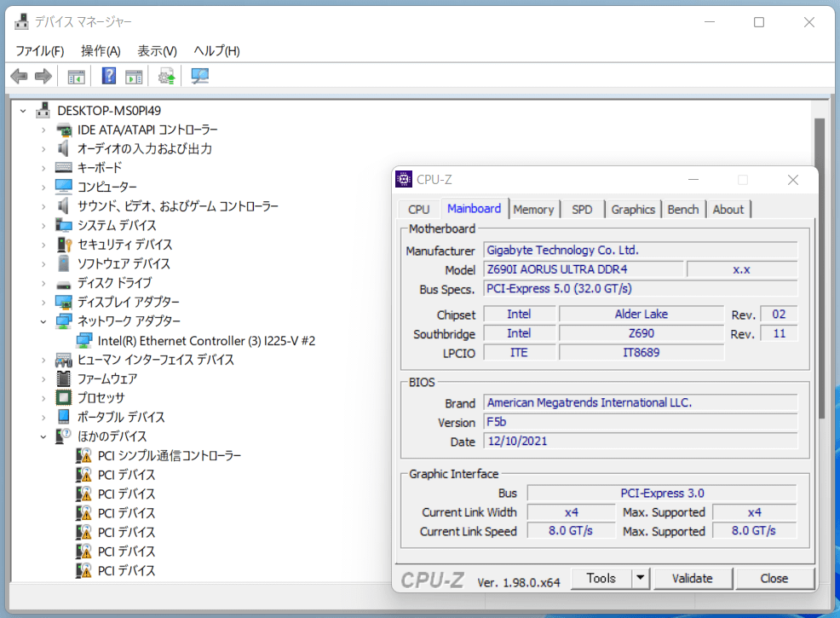Click the ソフトウェア デバイス icon
Image resolution: width=840 pixels, height=618 pixels.
(x=64, y=263)
